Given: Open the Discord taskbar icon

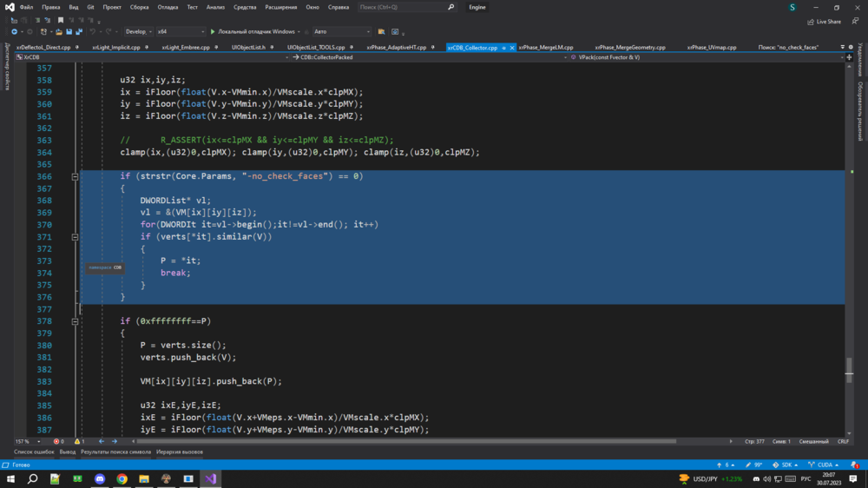Looking at the screenshot, I should (99, 478).
